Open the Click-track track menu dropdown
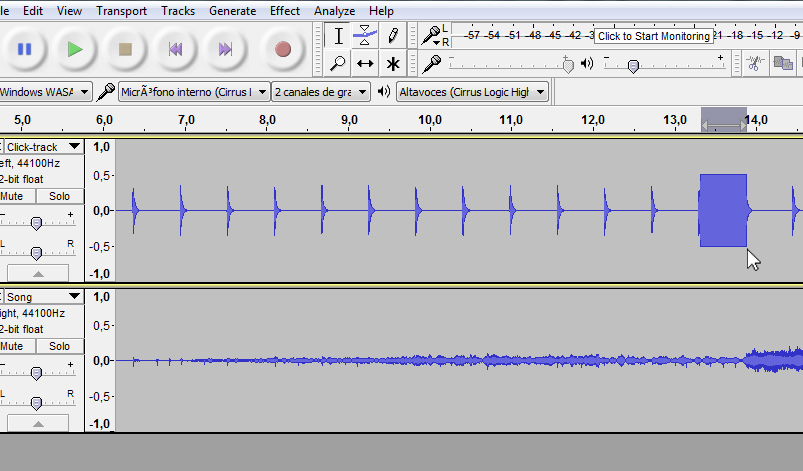This screenshot has width=803, height=471. tap(44, 147)
